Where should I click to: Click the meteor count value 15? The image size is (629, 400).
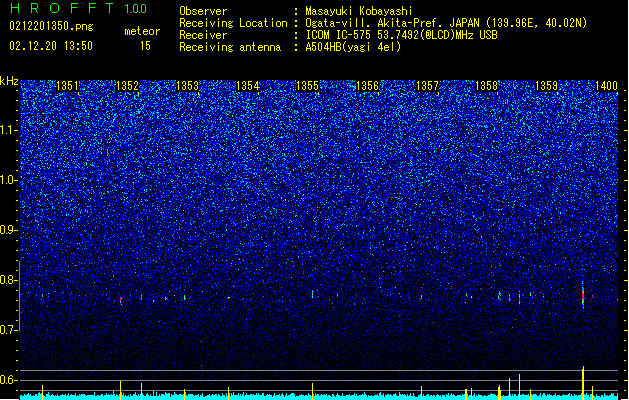pyautogui.click(x=145, y=46)
